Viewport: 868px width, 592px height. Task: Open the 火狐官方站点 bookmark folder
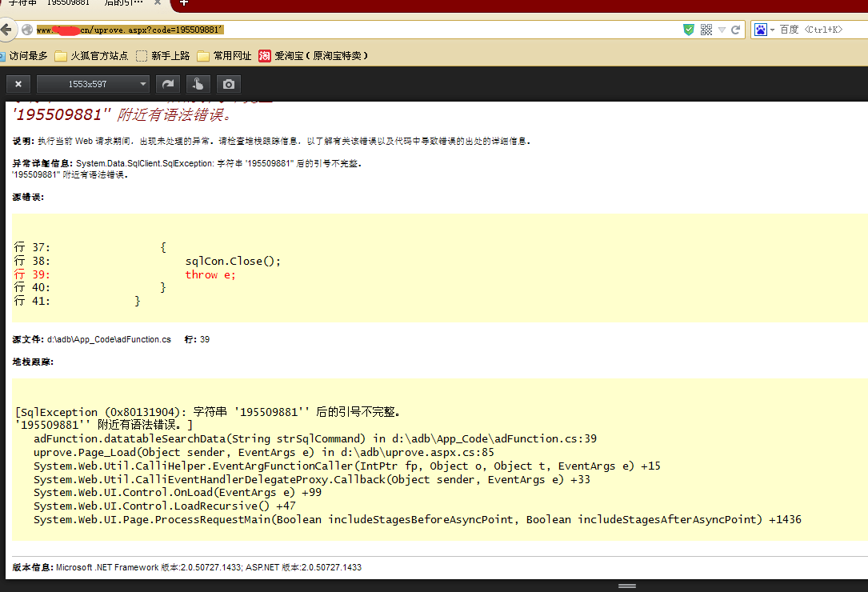click(91, 55)
